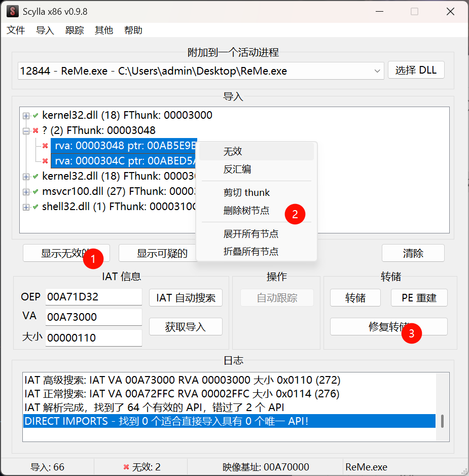Click red X icon beside FThunk 00003048 node

tap(35, 130)
